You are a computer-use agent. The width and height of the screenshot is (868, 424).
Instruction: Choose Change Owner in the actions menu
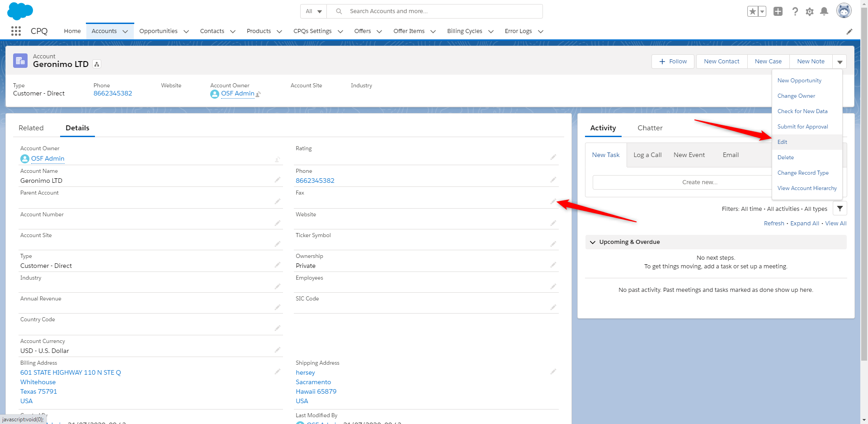pos(807,96)
